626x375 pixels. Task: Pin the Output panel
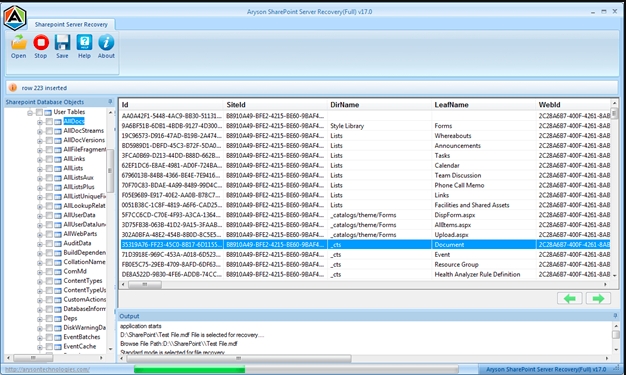coord(615,316)
